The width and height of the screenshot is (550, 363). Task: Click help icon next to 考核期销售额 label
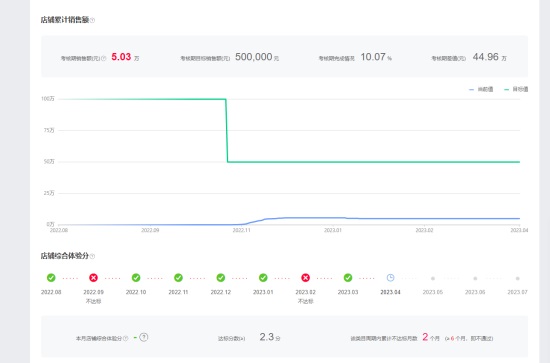point(103,58)
